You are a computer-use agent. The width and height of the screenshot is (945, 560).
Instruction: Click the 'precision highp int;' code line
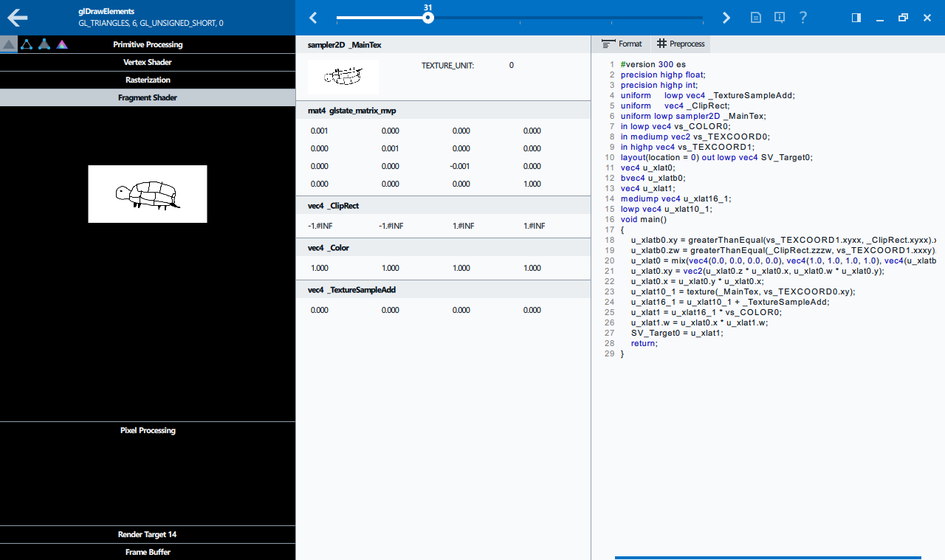pos(659,85)
